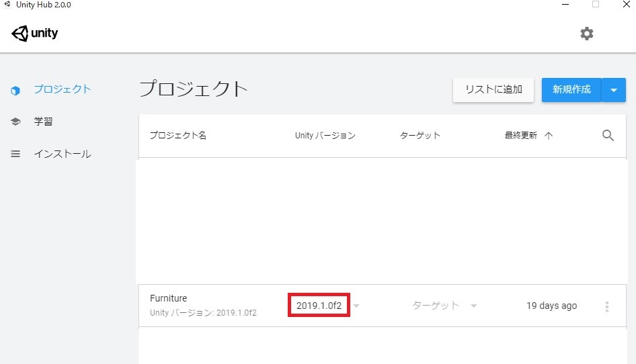Click the リストに追加 button
This screenshot has width=636, height=364.
coord(493,89)
